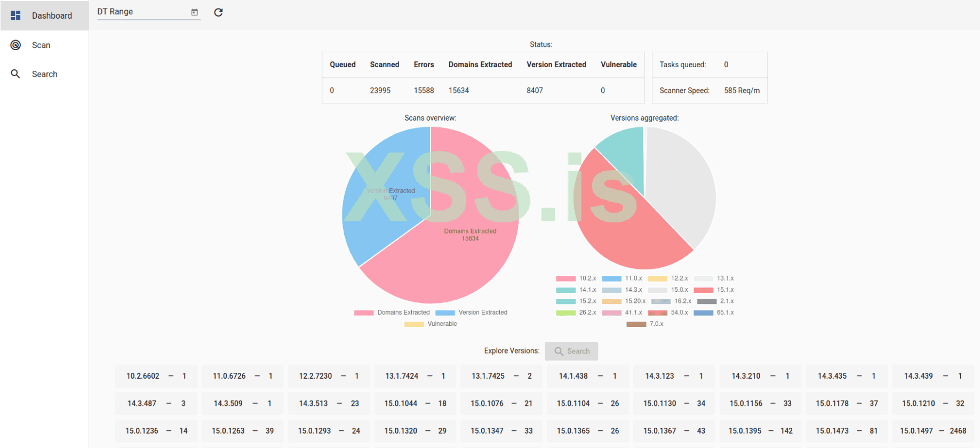The width and height of the screenshot is (980, 448).
Task: Open version 15.0.1497 with 2468 hosts
Action: (933, 430)
